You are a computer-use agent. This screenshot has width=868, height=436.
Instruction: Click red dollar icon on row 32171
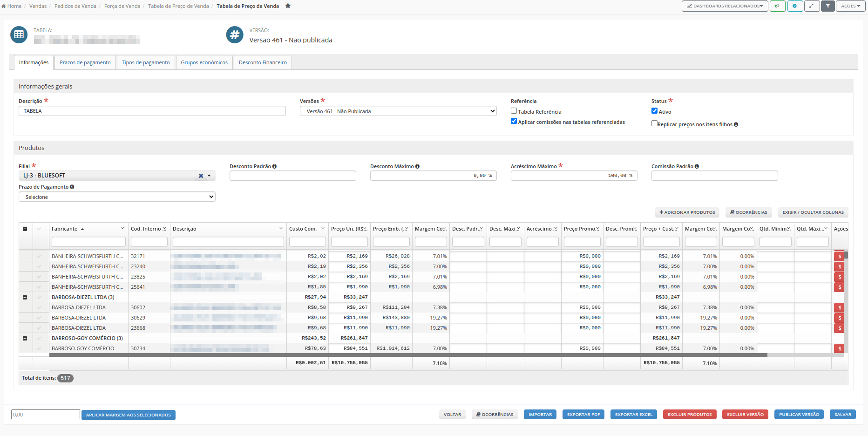(840, 256)
